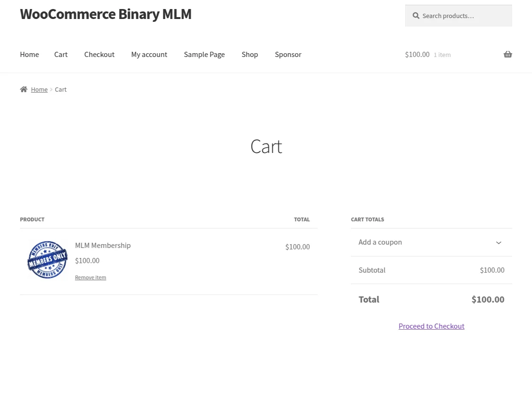Image resolution: width=532 pixels, height=418 pixels.
Task: Click the WooCommerce Binary MLM site title
Action: point(105,14)
